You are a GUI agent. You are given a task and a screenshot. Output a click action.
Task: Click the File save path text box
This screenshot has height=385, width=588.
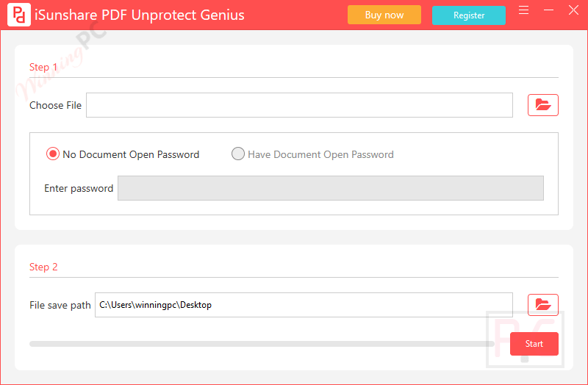pyautogui.click(x=304, y=305)
